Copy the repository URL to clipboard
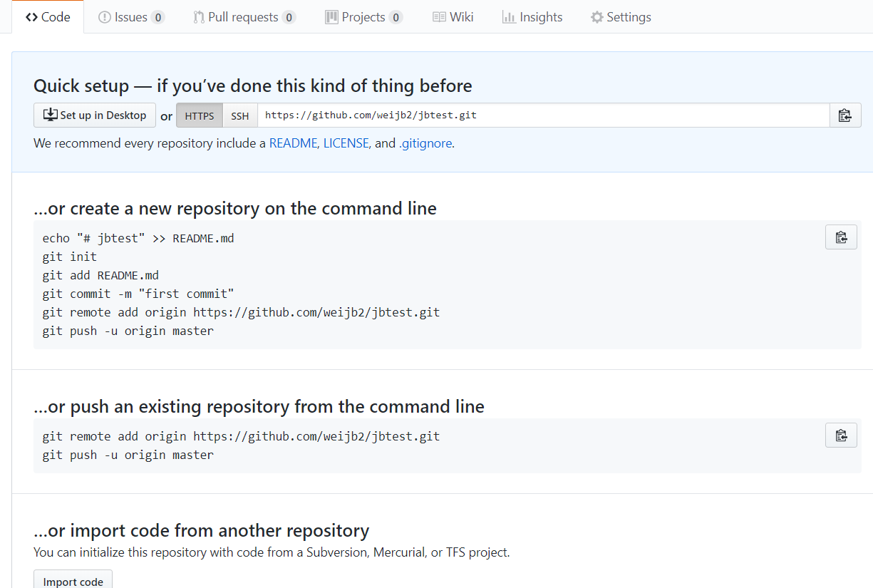The image size is (873, 588). 845,115
